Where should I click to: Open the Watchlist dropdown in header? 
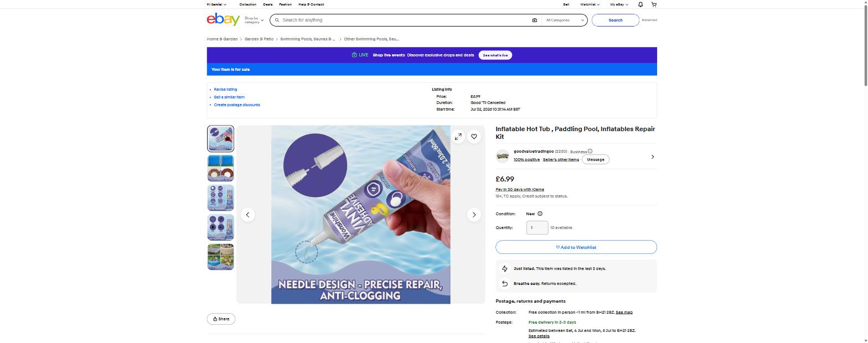(x=590, y=4)
